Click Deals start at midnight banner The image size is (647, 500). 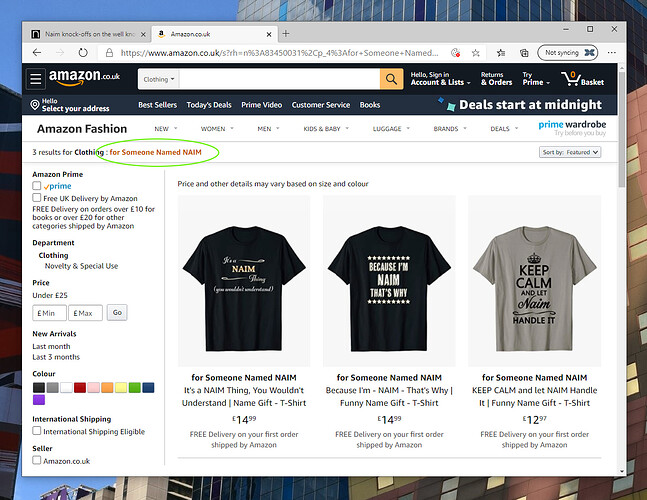point(520,104)
